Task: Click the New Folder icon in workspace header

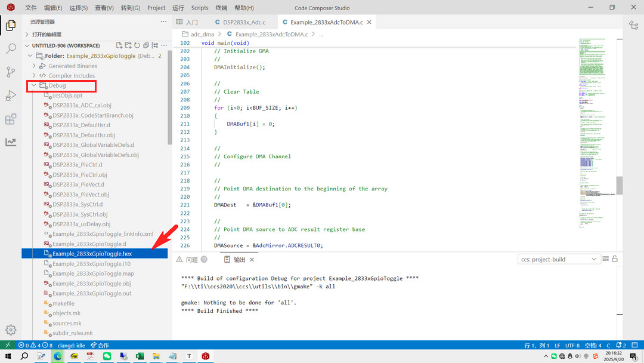Action: 128,45
